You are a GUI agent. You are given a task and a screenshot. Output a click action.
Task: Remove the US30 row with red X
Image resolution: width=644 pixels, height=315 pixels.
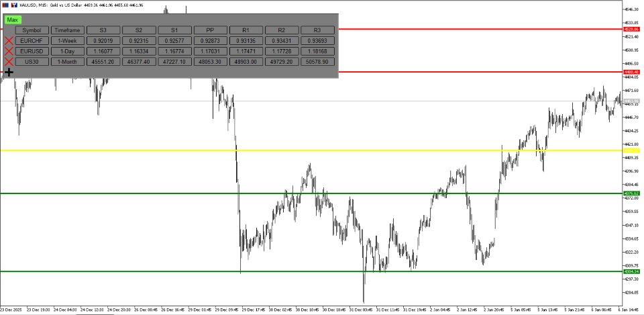point(9,62)
